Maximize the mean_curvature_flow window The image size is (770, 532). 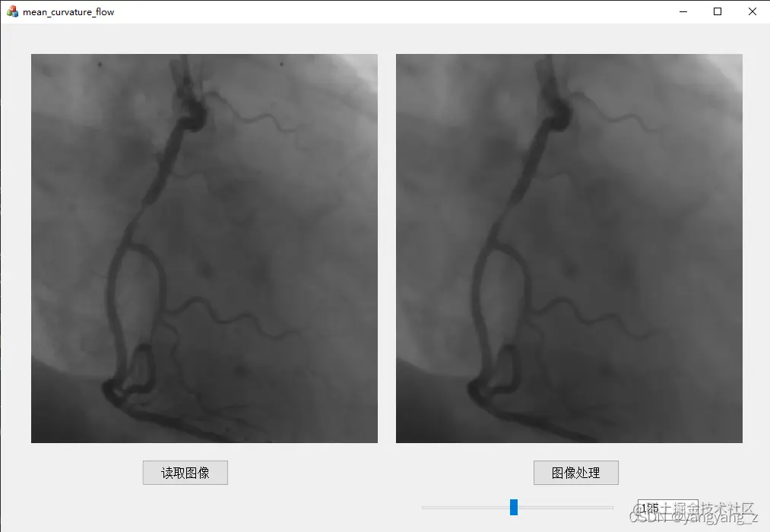718,11
